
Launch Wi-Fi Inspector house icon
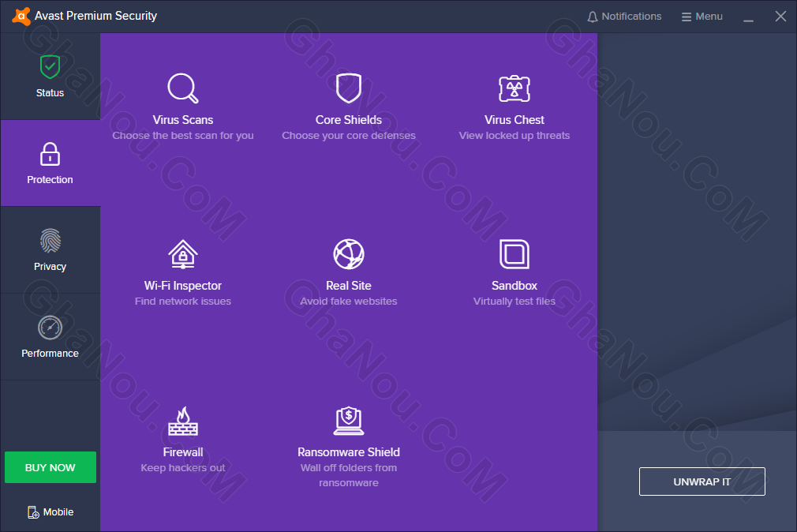[183, 254]
